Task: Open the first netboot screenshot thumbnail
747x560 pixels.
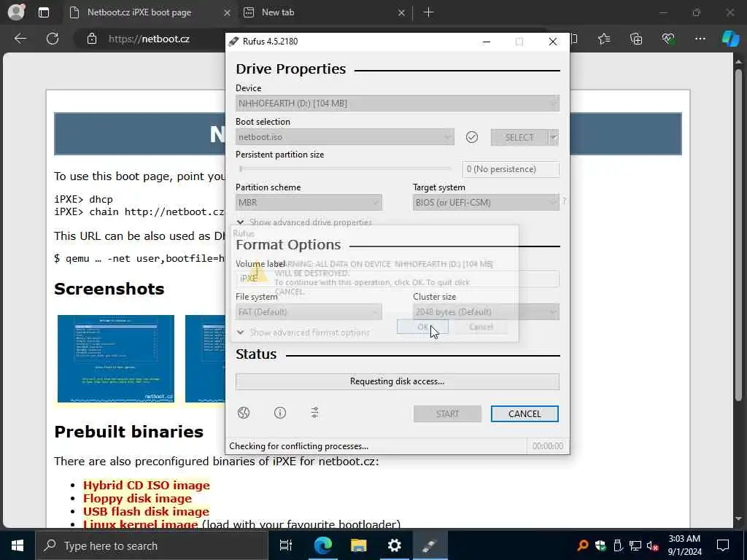Action: [116, 359]
